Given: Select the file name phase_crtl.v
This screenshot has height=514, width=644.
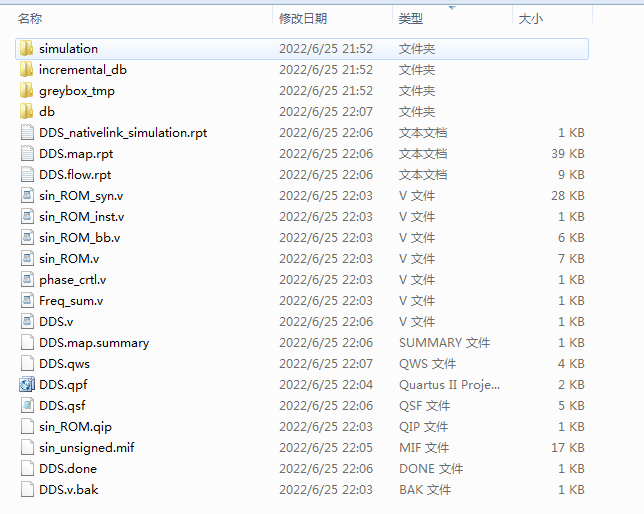Looking at the screenshot, I should pos(73,280).
